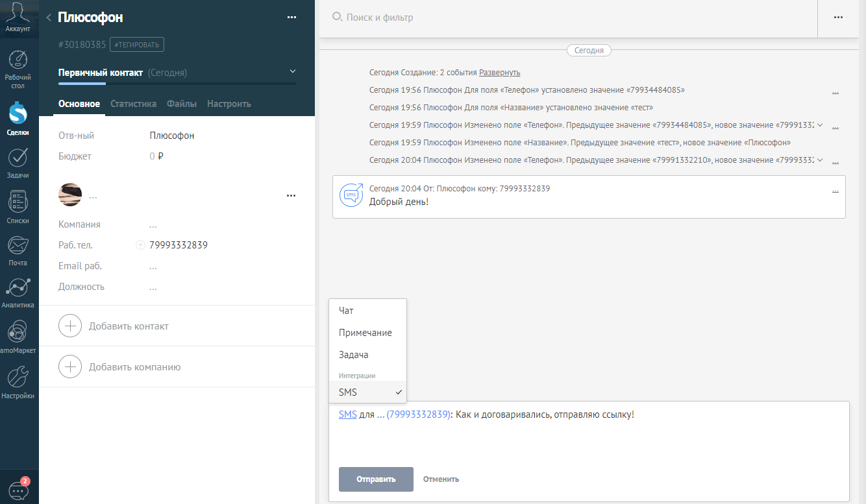This screenshot has height=504, width=866.
Task: Open feed three-dot menu at top right
Action: click(x=838, y=18)
